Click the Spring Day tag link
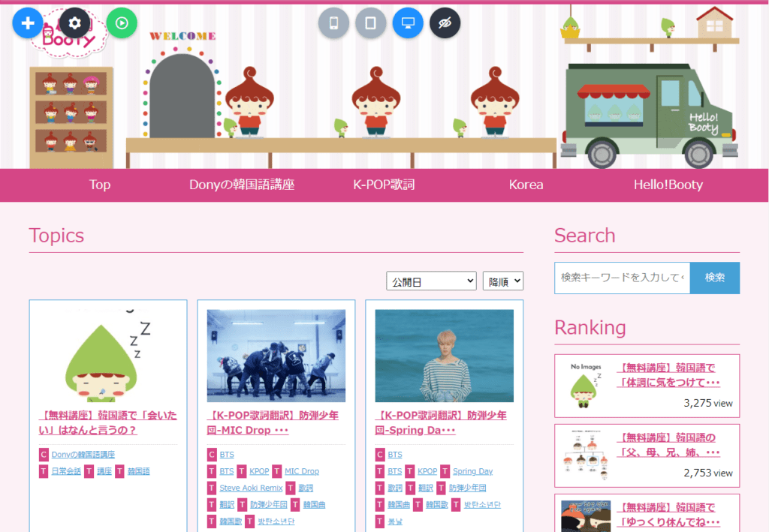The height and width of the screenshot is (532, 769). coord(472,471)
